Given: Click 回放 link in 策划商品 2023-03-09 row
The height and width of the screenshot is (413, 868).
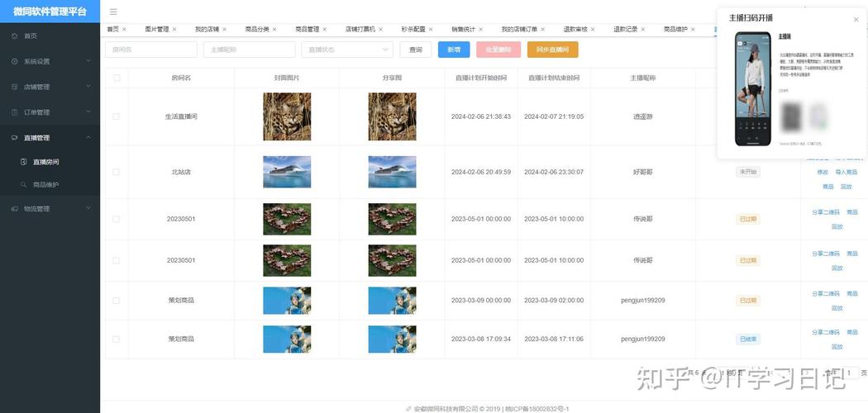Looking at the screenshot, I should click(837, 308).
